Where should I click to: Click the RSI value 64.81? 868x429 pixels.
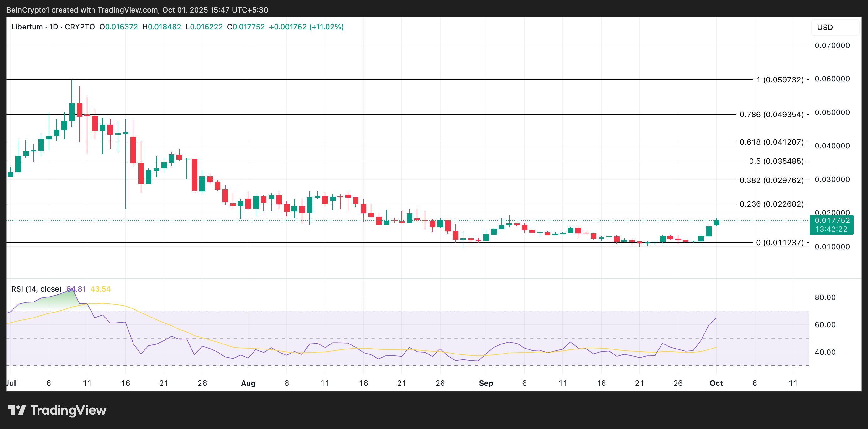coord(76,289)
